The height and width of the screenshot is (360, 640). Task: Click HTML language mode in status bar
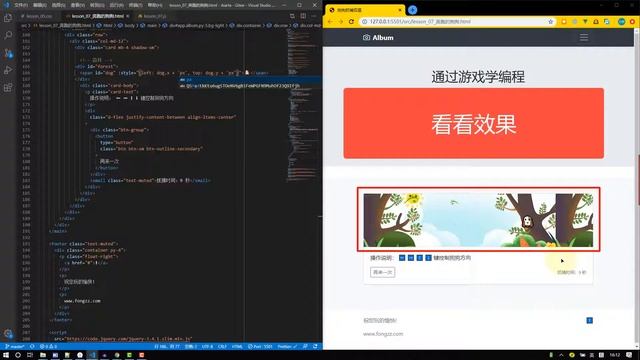click(x=237, y=347)
